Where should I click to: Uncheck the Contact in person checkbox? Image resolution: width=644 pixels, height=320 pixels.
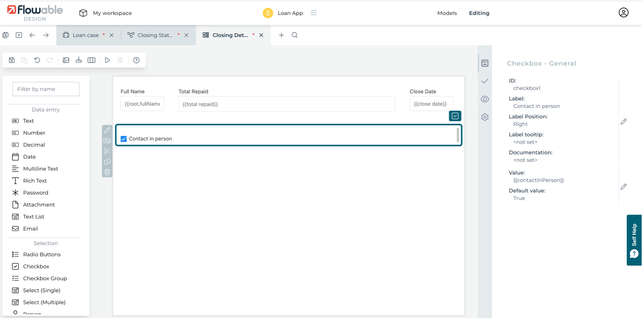[124, 139]
